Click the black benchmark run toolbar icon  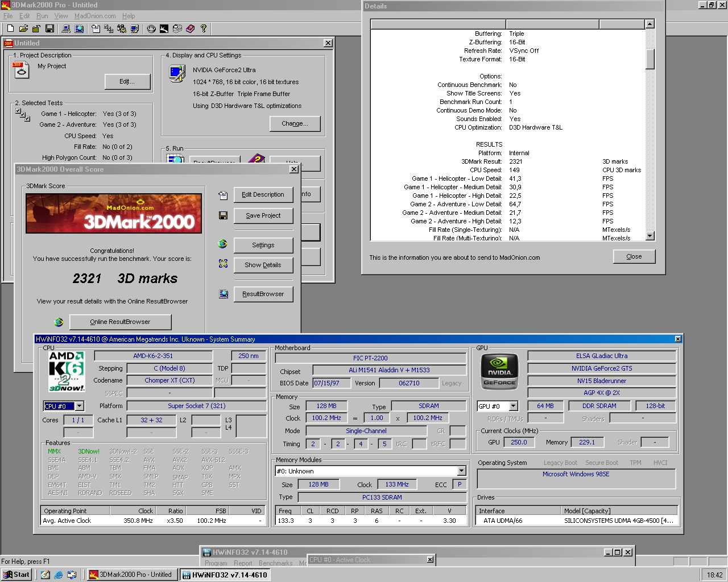tap(164, 28)
